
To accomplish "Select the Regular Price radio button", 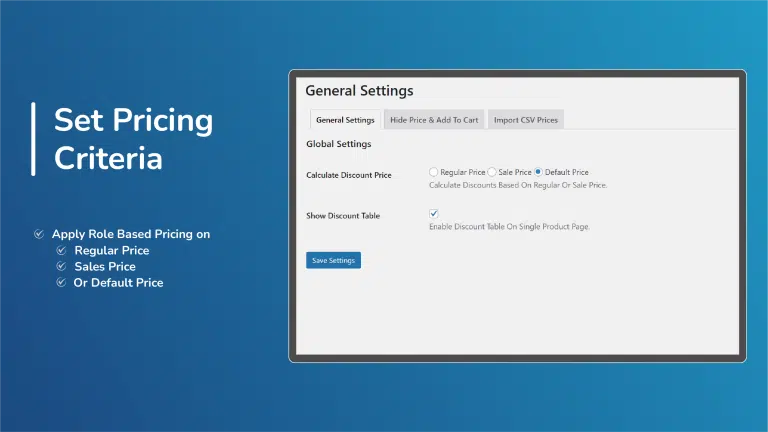I will click(x=434, y=172).
